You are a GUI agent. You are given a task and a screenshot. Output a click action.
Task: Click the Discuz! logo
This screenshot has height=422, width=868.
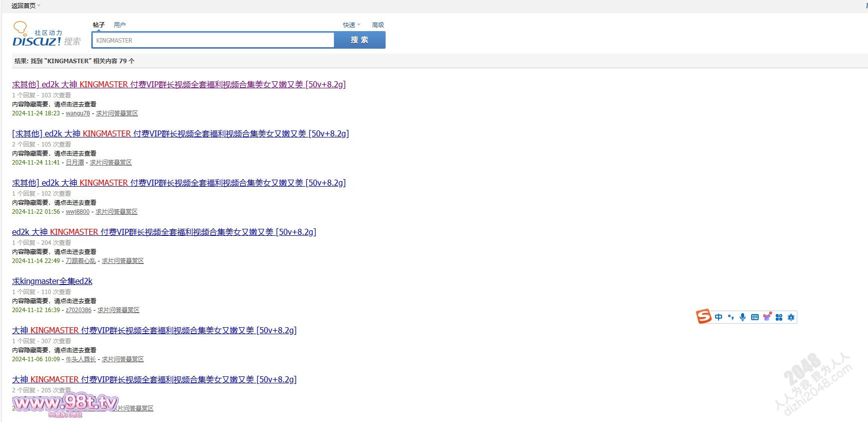pyautogui.click(x=38, y=35)
